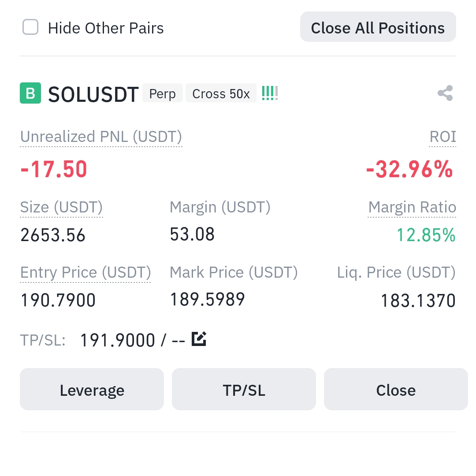The width and height of the screenshot is (476, 476).
Task: Edit TP/SL with the pencil icon
Action: click(x=199, y=339)
